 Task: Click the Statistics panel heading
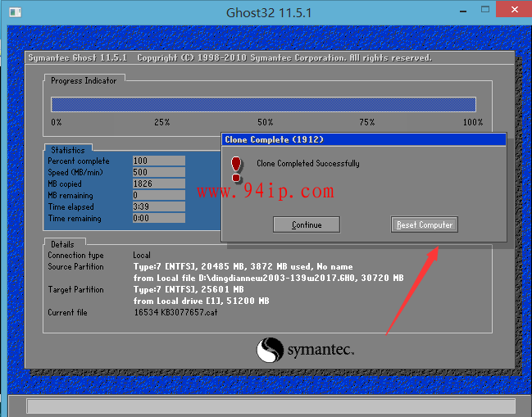[68, 150]
